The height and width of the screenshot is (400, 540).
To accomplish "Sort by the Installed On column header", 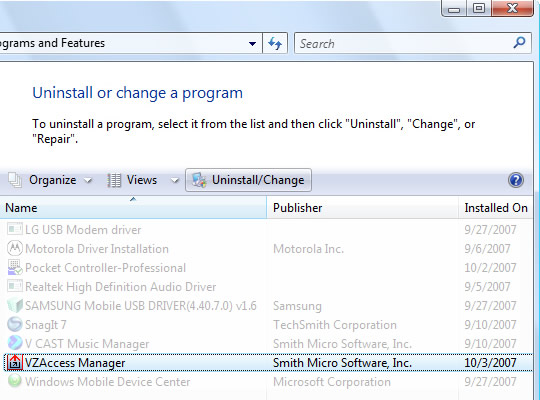I will 496,208.
